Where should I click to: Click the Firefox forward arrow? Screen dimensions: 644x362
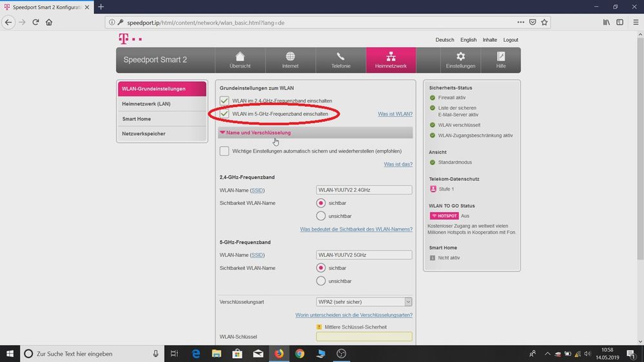22,22
